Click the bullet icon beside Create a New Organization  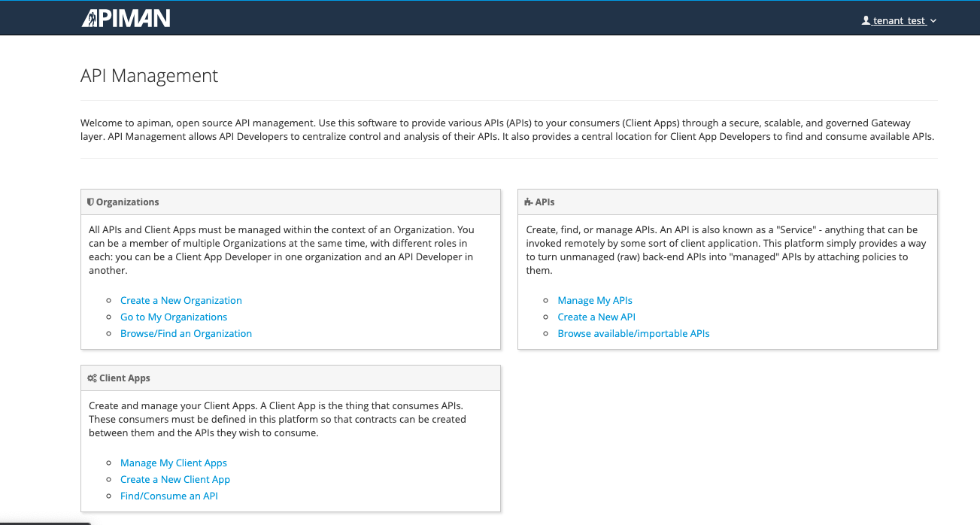[108, 300]
